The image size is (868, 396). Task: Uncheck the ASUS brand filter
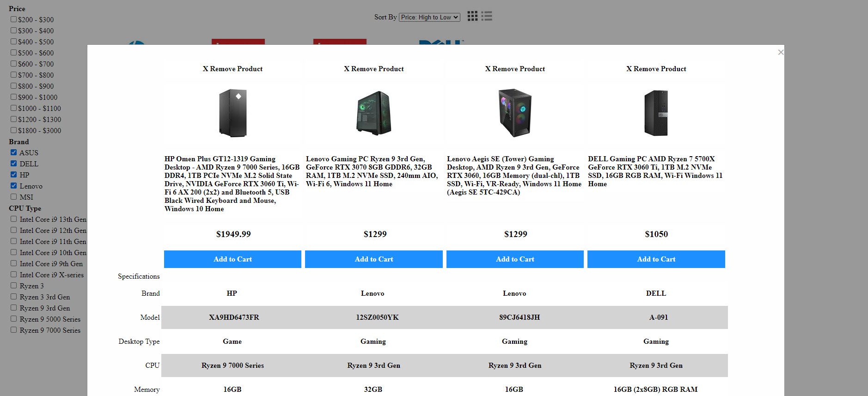click(14, 152)
